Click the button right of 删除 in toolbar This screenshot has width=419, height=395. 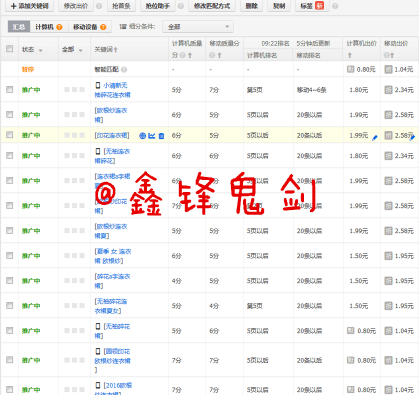pyautogui.click(x=279, y=6)
